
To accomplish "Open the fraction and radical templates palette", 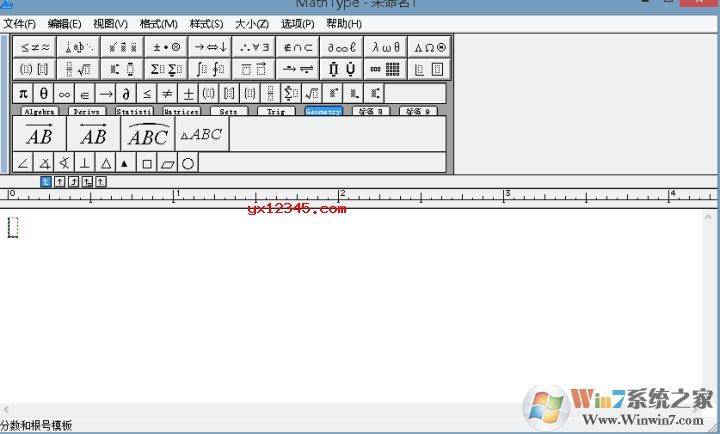I will [79, 69].
